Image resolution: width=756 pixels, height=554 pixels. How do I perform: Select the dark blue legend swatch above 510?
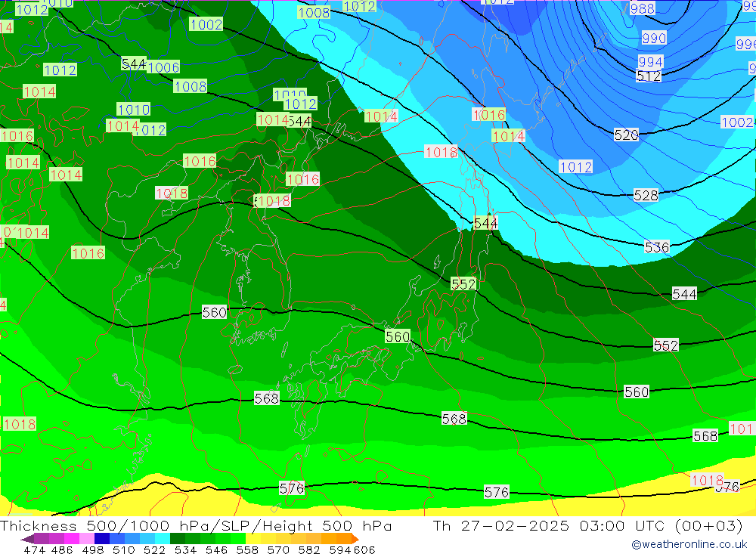click(102, 539)
